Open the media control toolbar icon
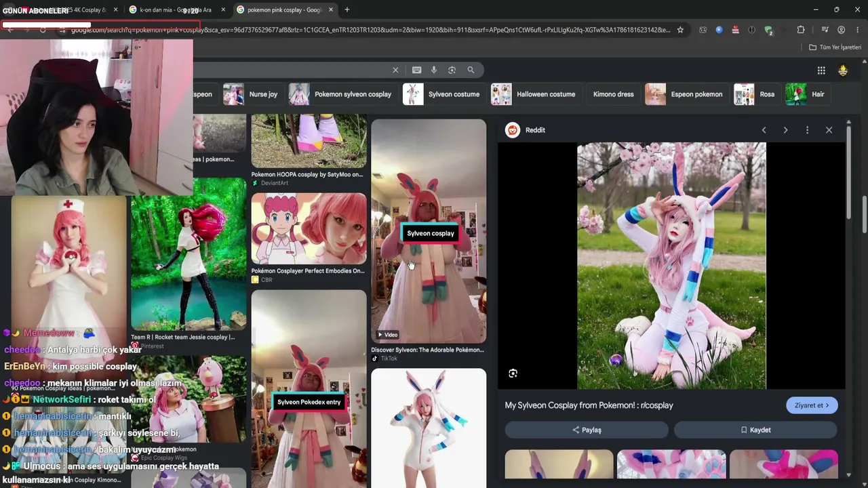Screen dimensions: 868x488 pos(825,30)
